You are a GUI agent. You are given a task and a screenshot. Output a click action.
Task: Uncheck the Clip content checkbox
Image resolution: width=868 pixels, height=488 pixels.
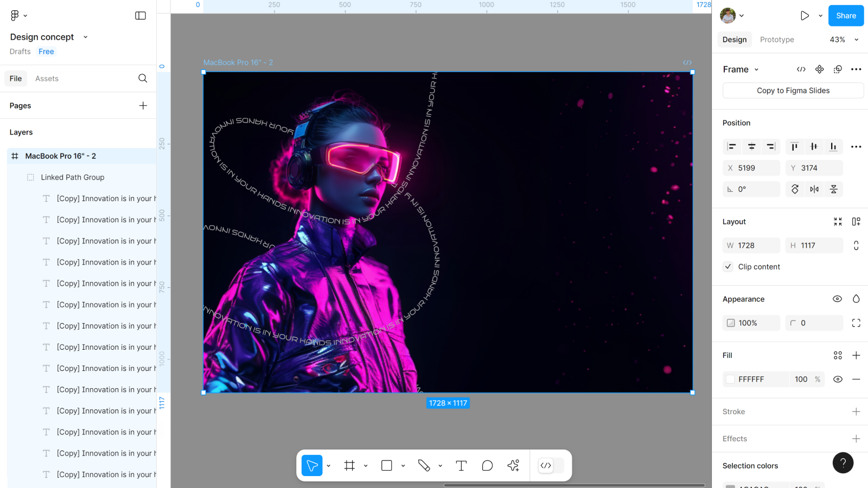click(728, 267)
